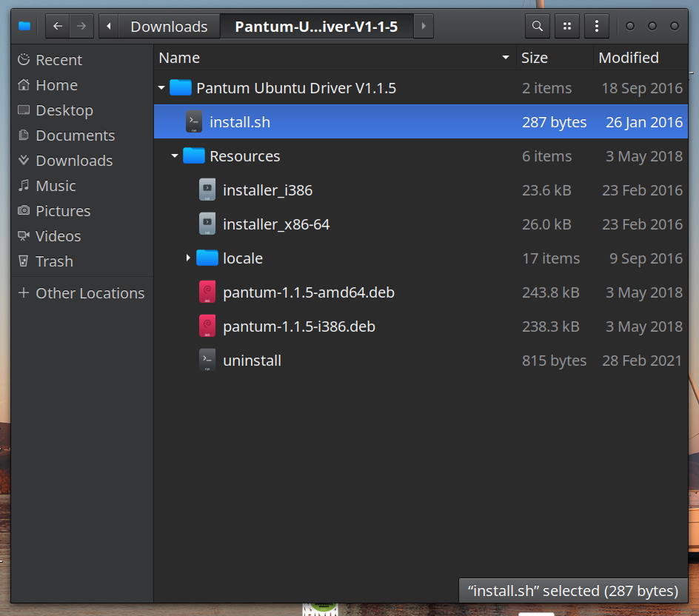Sort files by Size column

pos(534,58)
